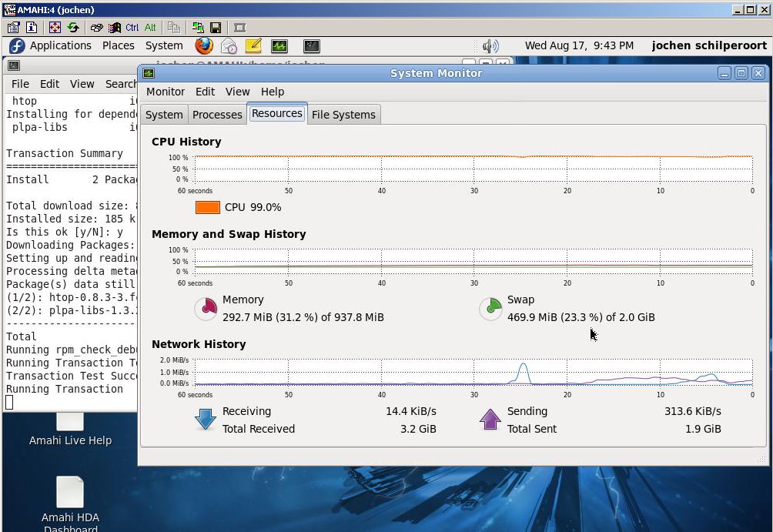This screenshot has width=773, height=532.
Task: Click the VNC file transfer icon
Action: [x=173, y=28]
